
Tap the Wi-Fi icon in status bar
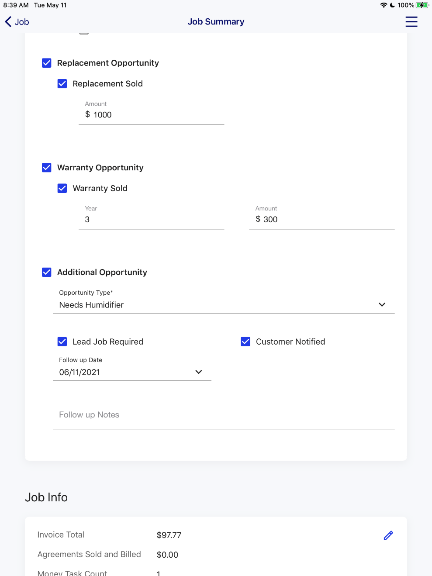pos(384,5)
